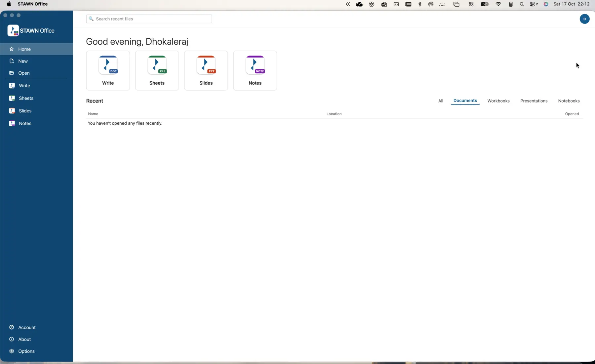Select Sheets in the sidebar
This screenshot has width=595, height=364.
tap(36, 98)
